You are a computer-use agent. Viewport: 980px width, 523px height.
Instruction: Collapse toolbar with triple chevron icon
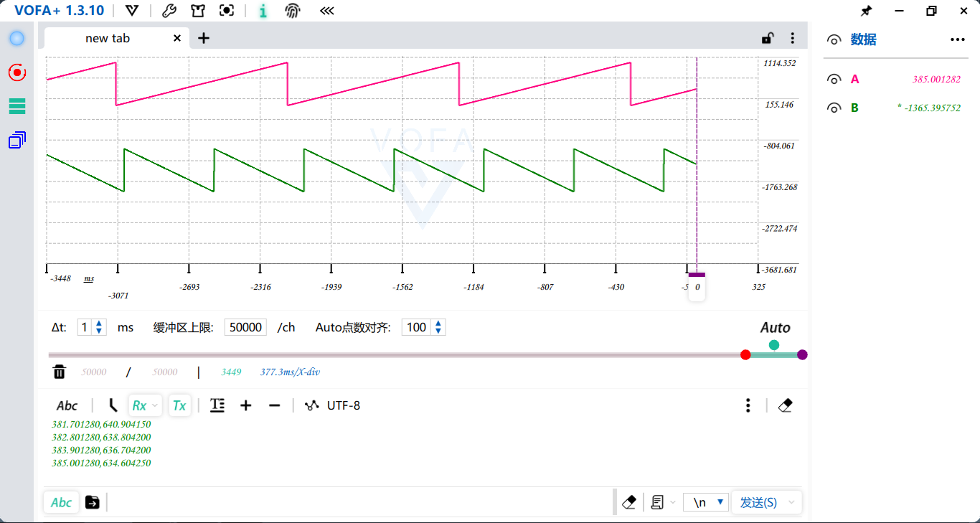326,11
